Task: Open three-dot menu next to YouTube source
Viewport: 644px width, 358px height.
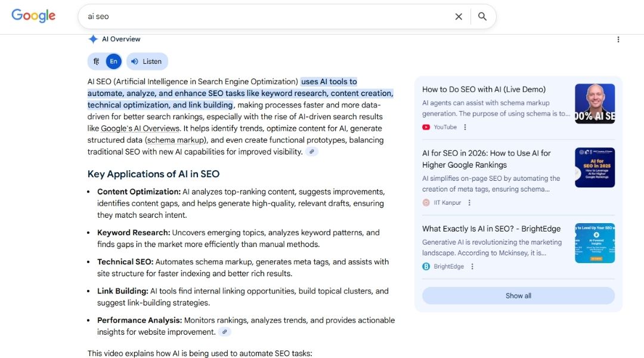Action: (465, 127)
